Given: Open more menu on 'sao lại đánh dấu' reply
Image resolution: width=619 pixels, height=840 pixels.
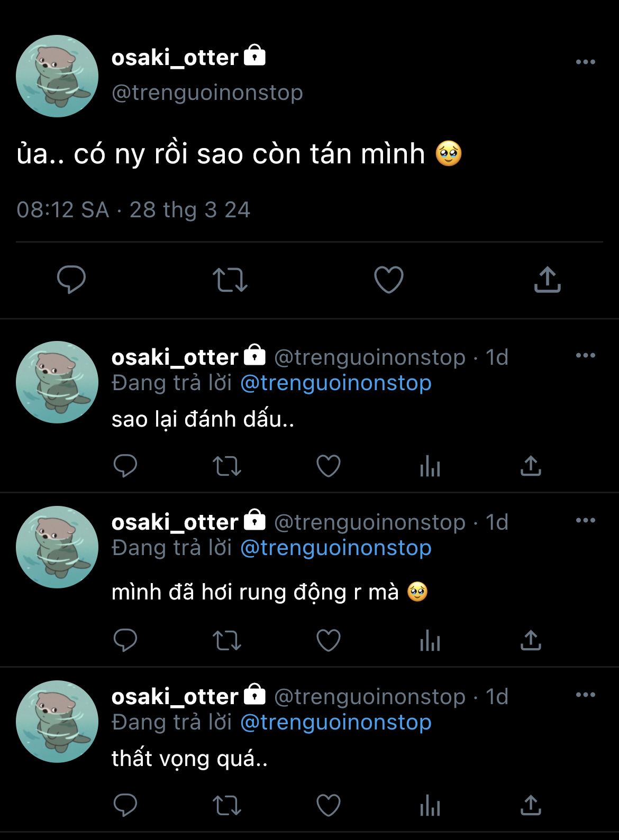Looking at the screenshot, I should pos(585,356).
